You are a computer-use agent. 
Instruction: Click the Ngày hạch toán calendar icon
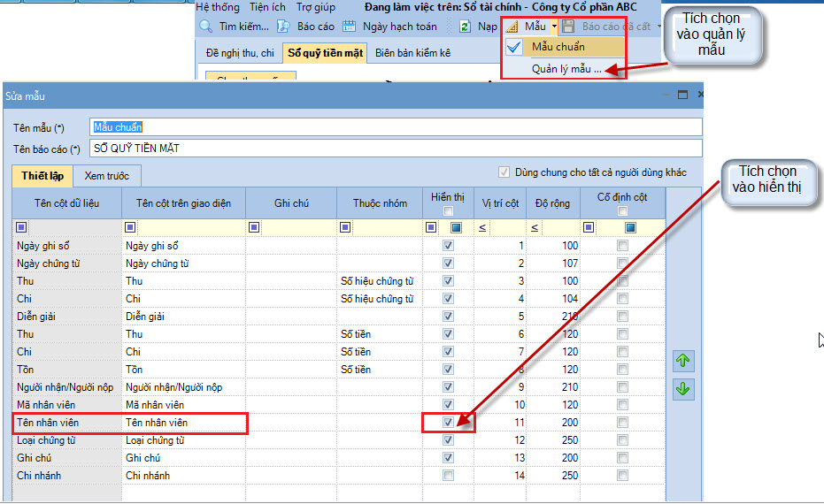pyautogui.click(x=350, y=27)
